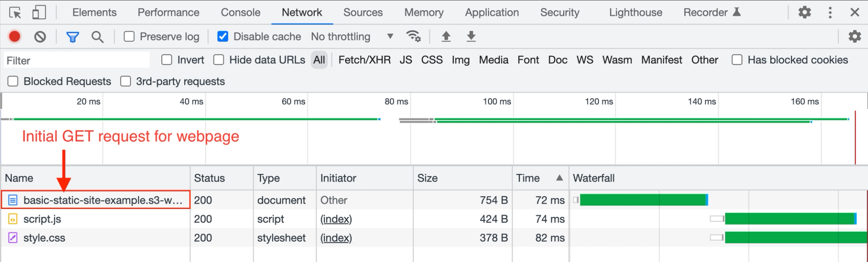The image size is (868, 262).
Task: Filter by Manifest requests
Action: coord(662,60)
